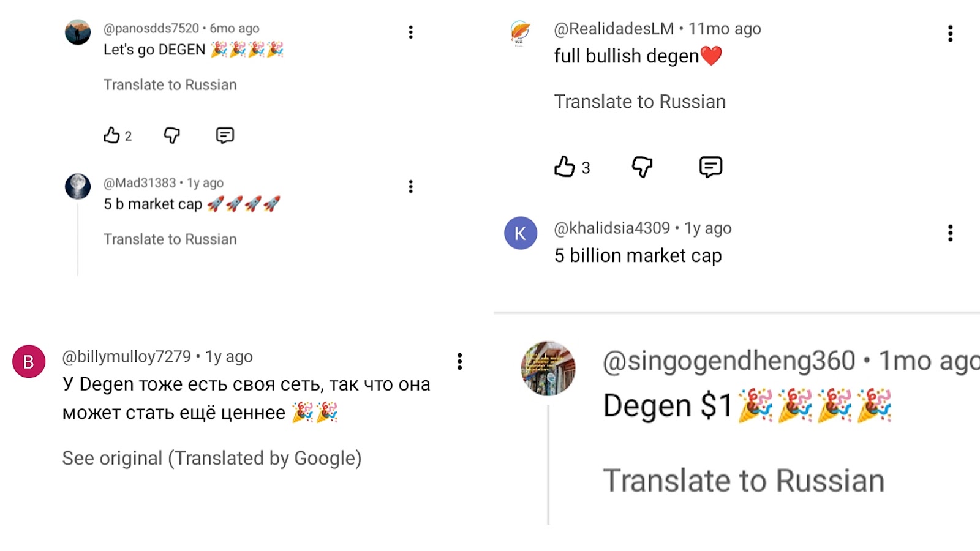Translate "full bullish degen" comment to Russian
This screenshot has height=551, width=980.
pos(639,102)
